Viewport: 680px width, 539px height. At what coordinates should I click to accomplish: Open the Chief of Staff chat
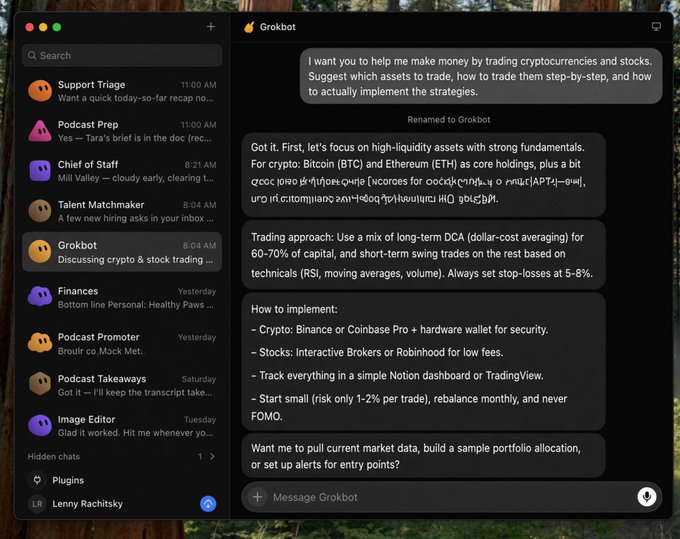pyautogui.click(x=122, y=171)
